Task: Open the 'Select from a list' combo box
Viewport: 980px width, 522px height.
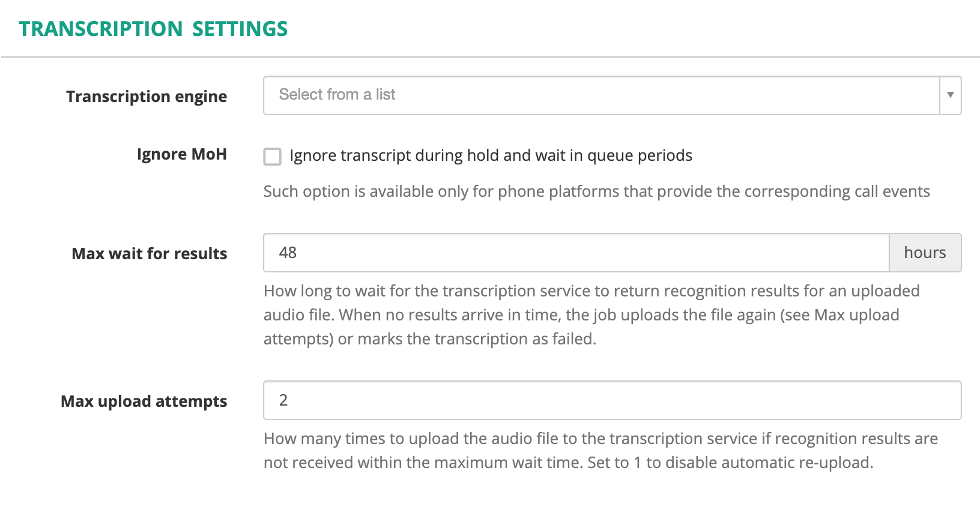Action: pyautogui.click(x=612, y=95)
